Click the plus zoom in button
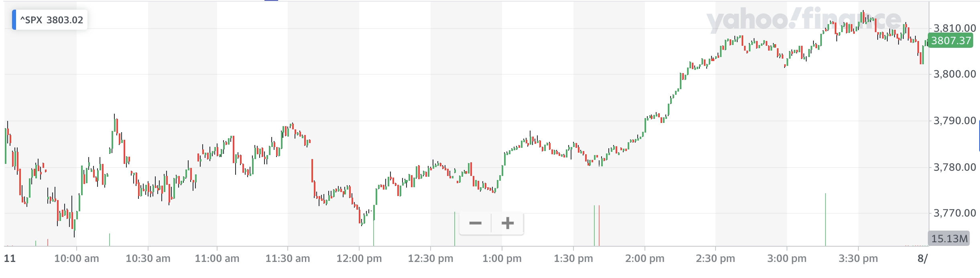The image size is (980, 278). (x=508, y=223)
